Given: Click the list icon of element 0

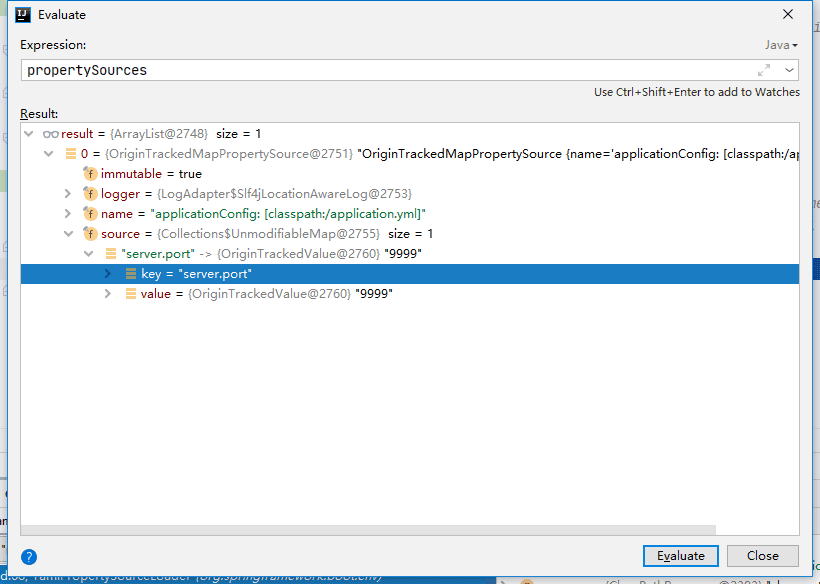Looking at the screenshot, I should pyautogui.click(x=70, y=154).
